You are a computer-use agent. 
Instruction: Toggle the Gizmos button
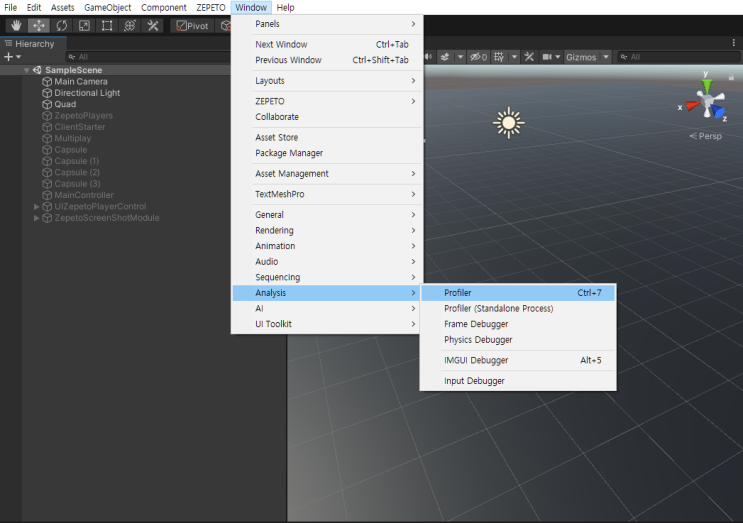(581, 57)
